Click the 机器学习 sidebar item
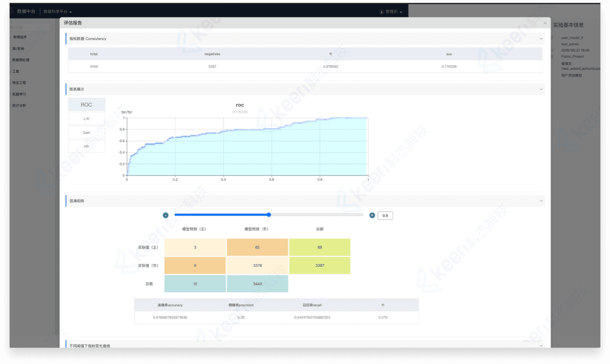This screenshot has width=610, height=364. click(x=19, y=94)
